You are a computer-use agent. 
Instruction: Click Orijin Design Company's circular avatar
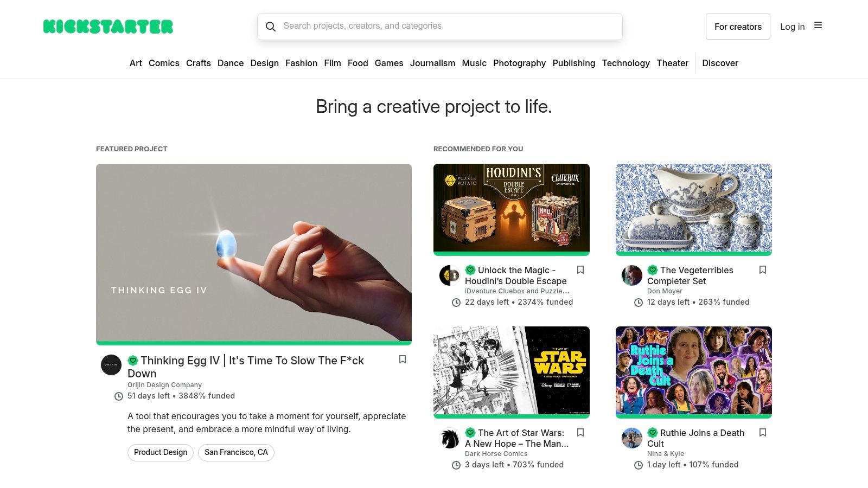point(111,365)
